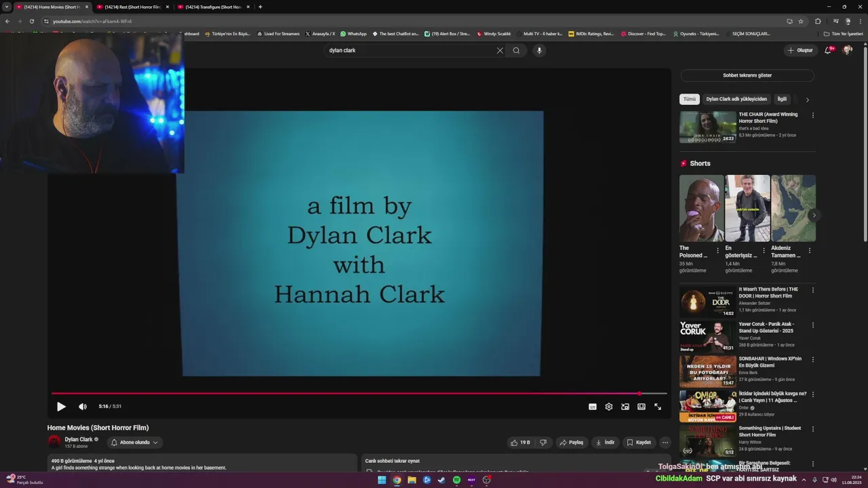868x488 pixels.
Task: Open options for THE CHAIR video
Action: click(x=813, y=115)
